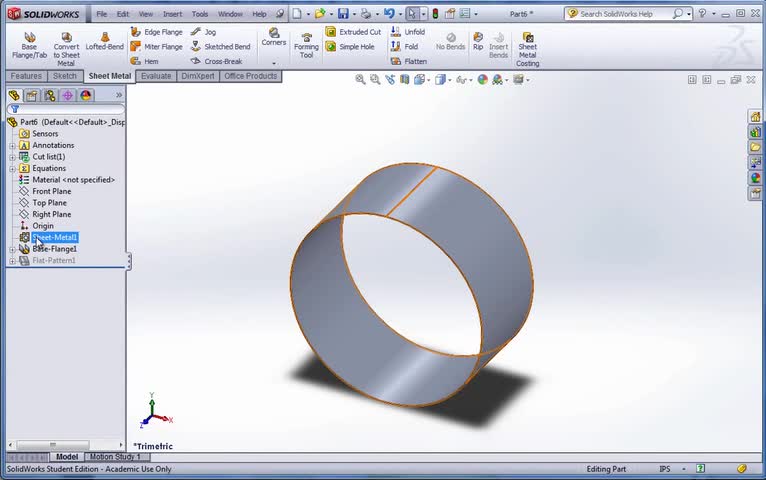This screenshot has width=766, height=480.
Task: Click the Section View icon
Action: click(404, 80)
